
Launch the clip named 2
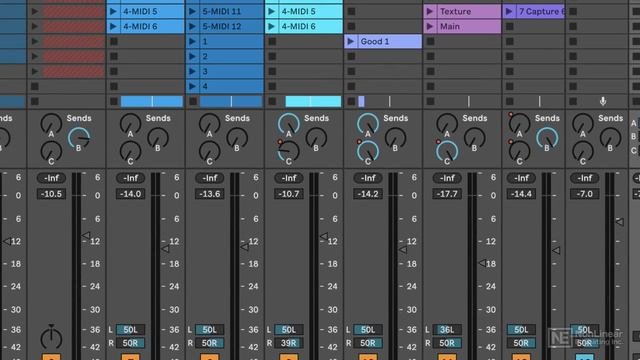click(192, 56)
